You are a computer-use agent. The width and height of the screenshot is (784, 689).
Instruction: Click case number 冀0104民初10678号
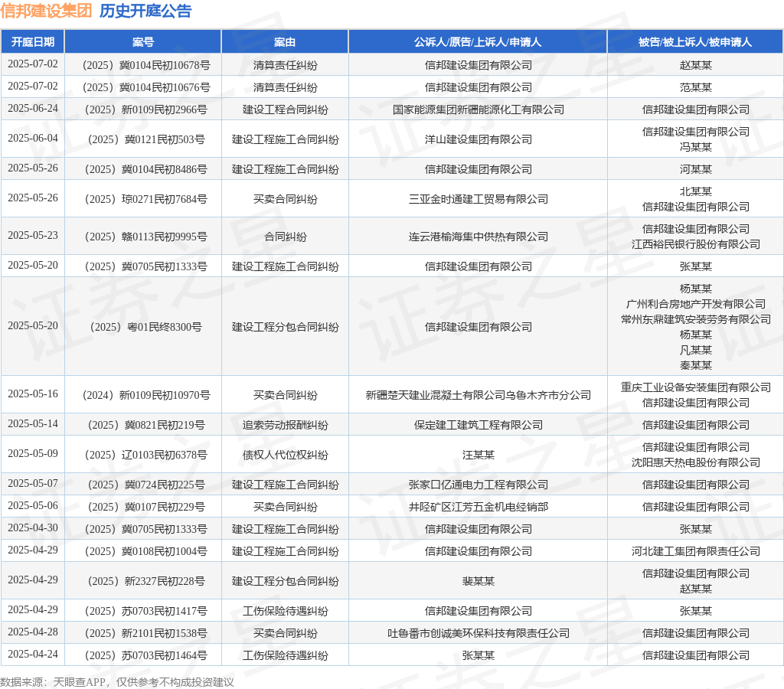coord(146,65)
